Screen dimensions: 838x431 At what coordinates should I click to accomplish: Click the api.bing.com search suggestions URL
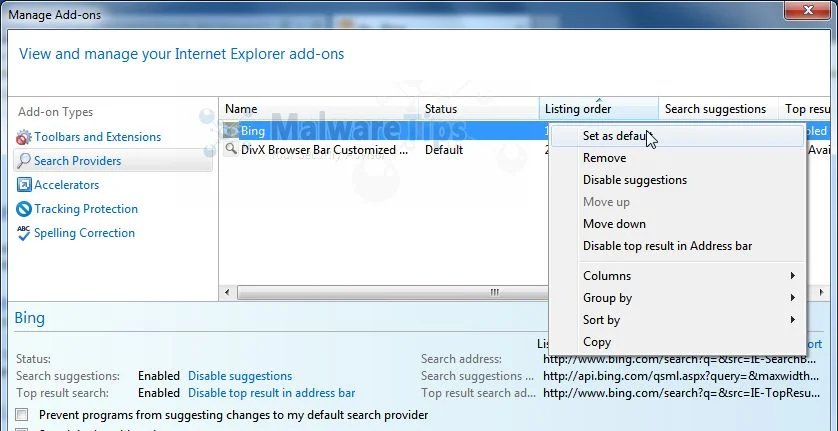(x=680, y=376)
